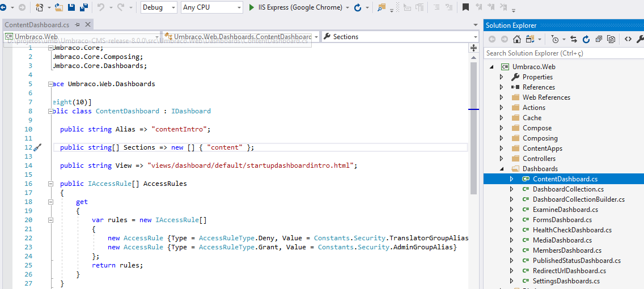Screen dimensions: 644x289
Task: Click the Show All Files icon
Action: (611, 40)
